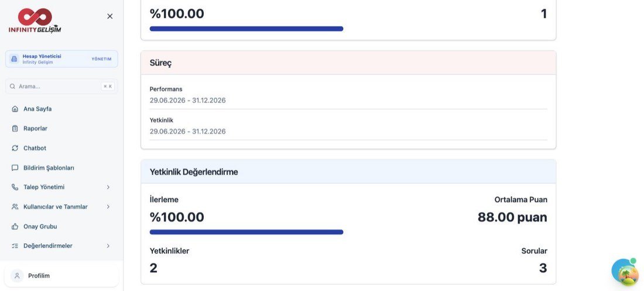Click the Talep Yönetimi phone icon
The width and height of the screenshot is (644, 291).
(15, 187)
